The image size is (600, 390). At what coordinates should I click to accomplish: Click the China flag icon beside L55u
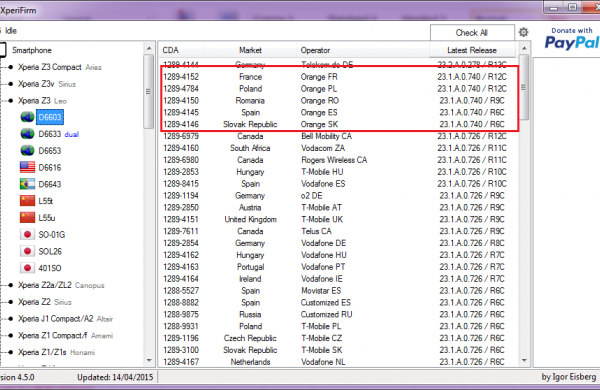pos(27,217)
